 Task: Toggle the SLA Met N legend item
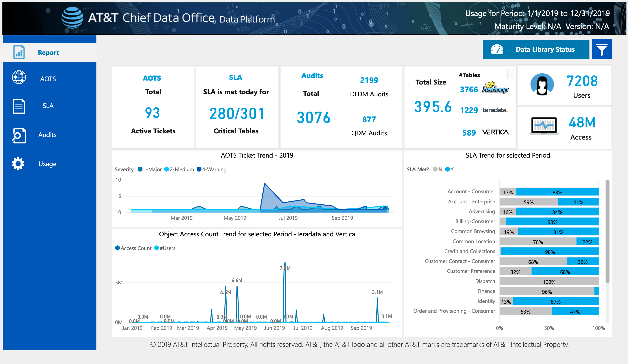[438, 169]
